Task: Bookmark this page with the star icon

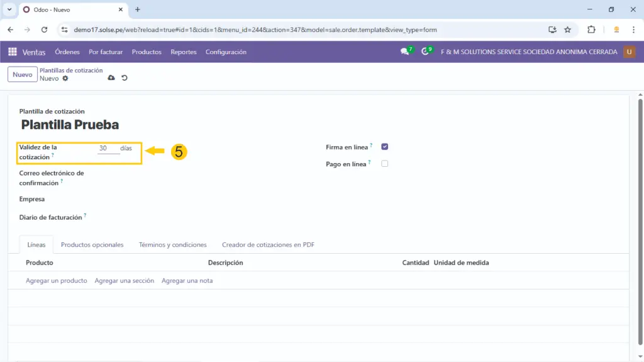Action: [x=567, y=30]
